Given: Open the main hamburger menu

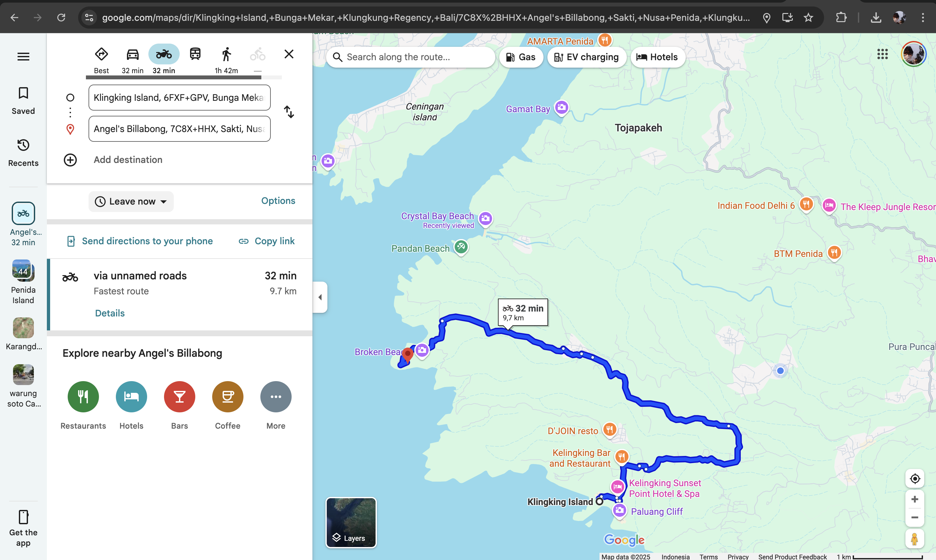Looking at the screenshot, I should click(x=23, y=57).
